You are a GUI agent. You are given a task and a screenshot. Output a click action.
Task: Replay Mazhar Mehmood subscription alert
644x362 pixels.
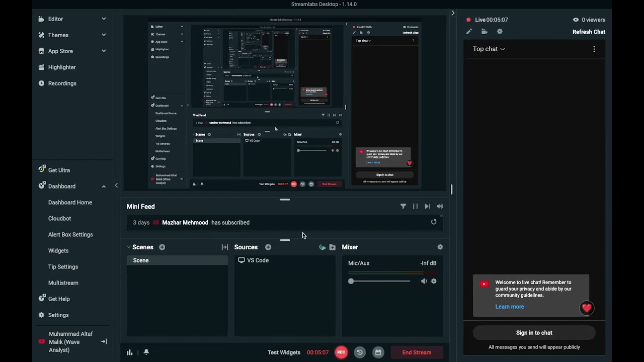click(434, 222)
